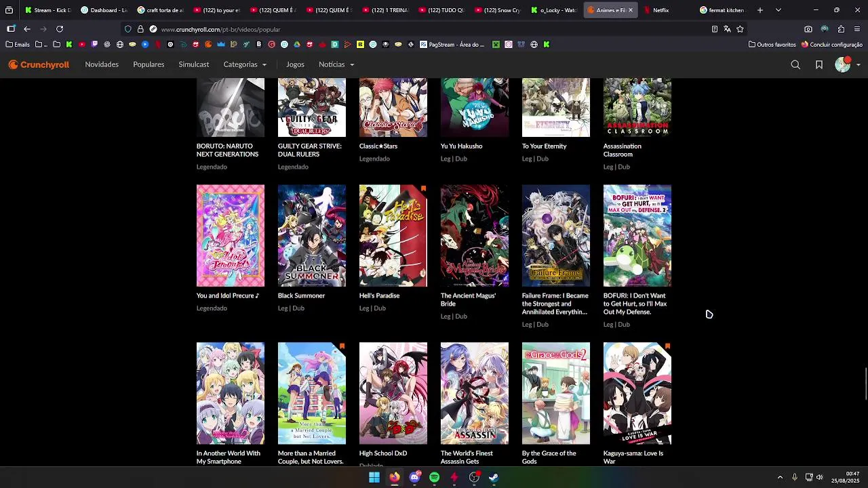
Task: Open the Black Summoner poster
Action: [x=312, y=236]
